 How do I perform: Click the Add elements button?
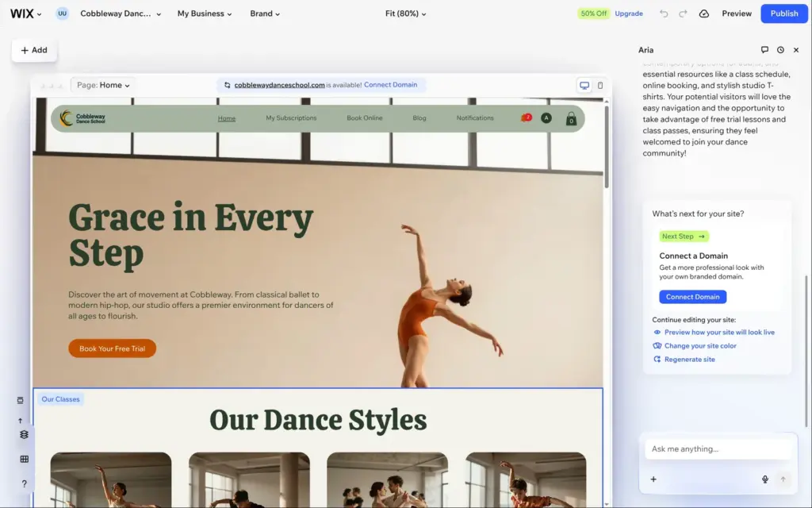[34, 50]
